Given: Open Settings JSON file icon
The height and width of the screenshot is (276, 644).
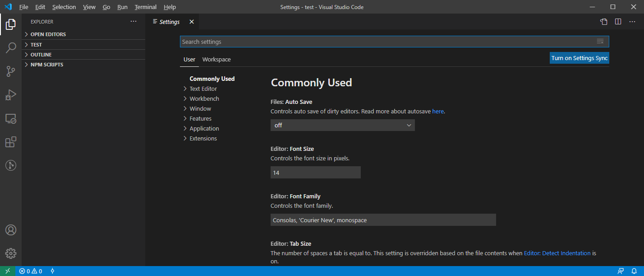Looking at the screenshot, I should 604,22.
